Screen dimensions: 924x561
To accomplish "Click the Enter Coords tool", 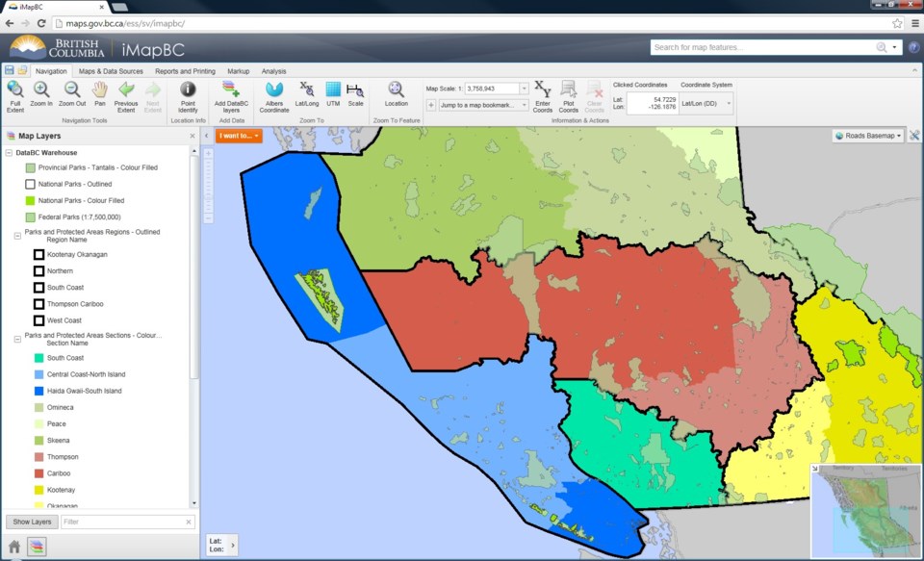I will [543, 96].
